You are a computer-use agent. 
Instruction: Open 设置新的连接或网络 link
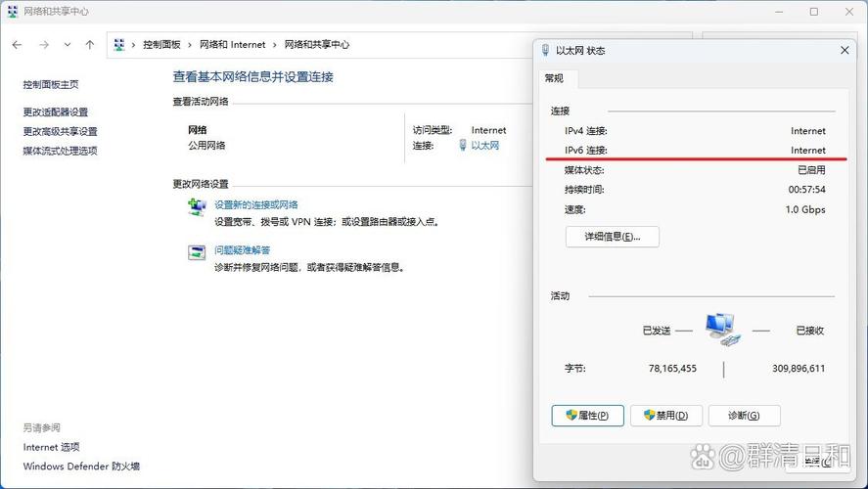point(256,204)
